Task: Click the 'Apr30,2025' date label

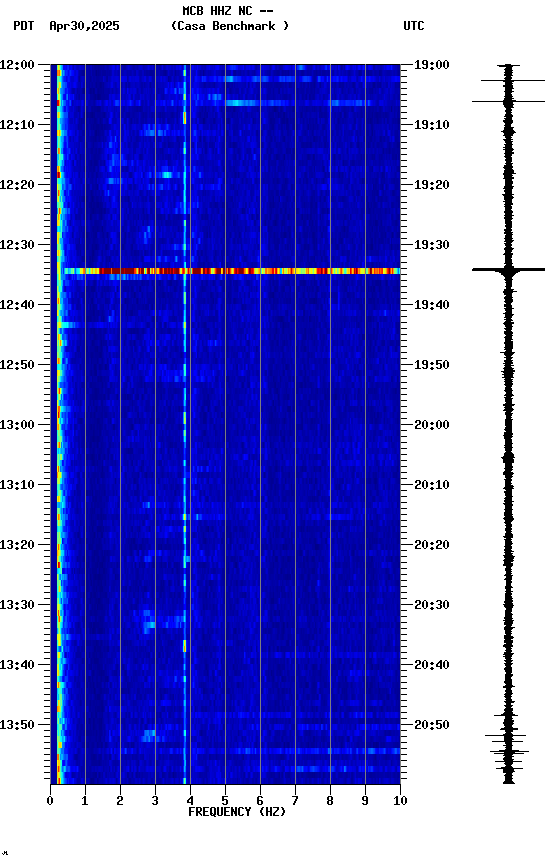Action: coord(84,26)
